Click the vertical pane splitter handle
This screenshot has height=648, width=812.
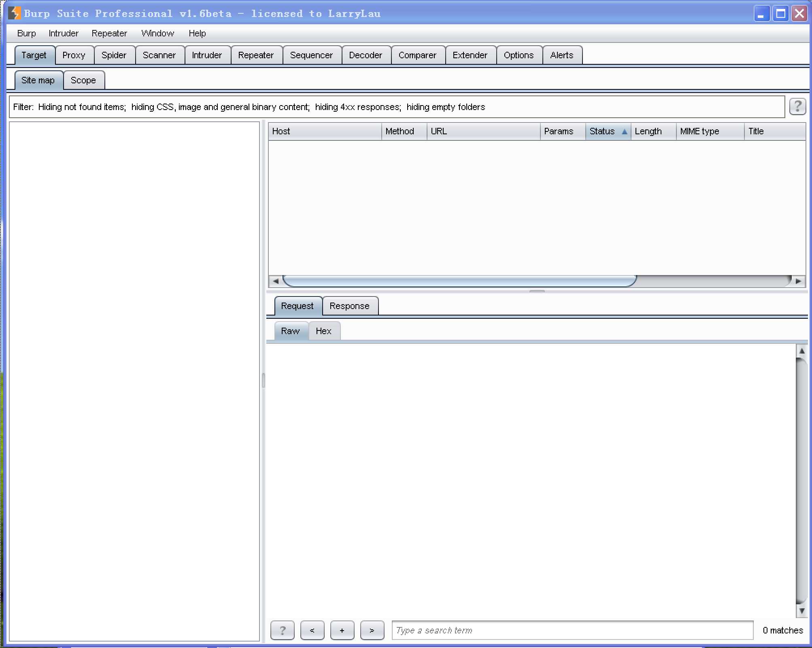pos(264,381)
